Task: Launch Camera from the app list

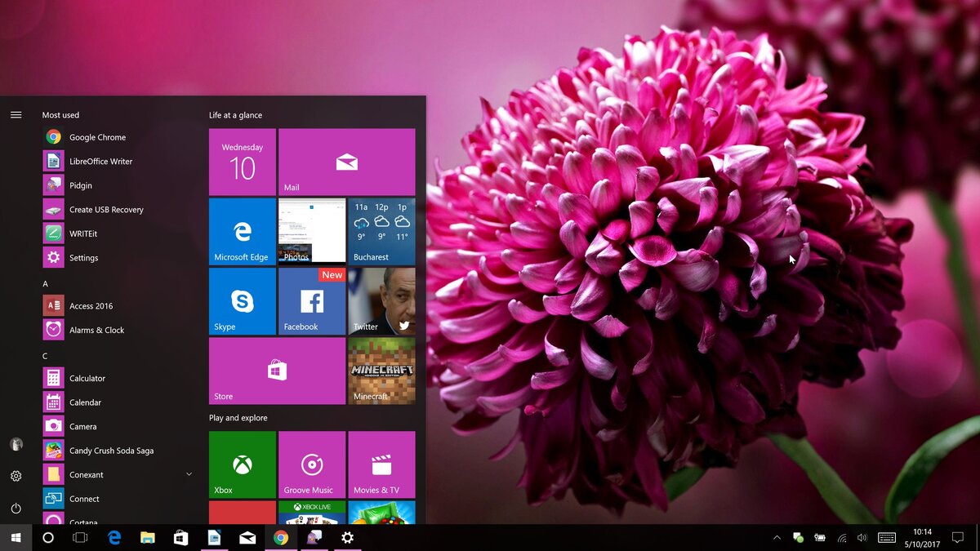Action: point(118,426)
